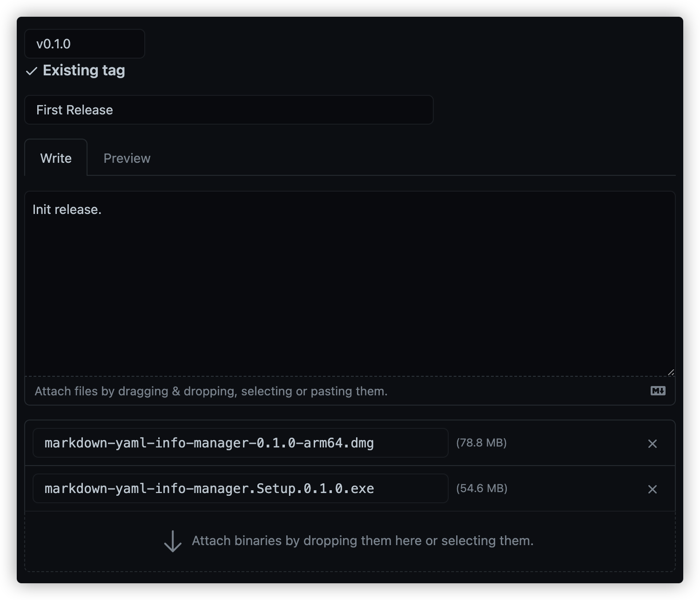Remove the arm64.dmg attachment with its X icon
Screen dimensions: 700x600
pyautogui.click(x=653, y=443)
